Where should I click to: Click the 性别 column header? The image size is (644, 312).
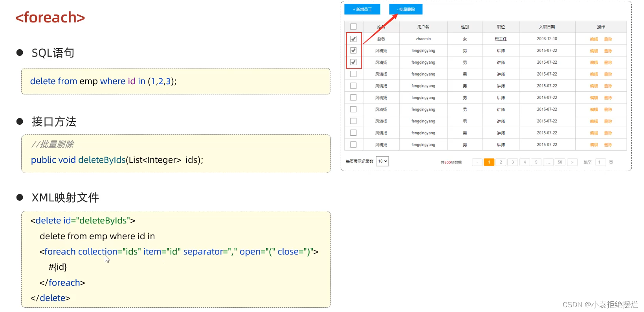point(465,27)
